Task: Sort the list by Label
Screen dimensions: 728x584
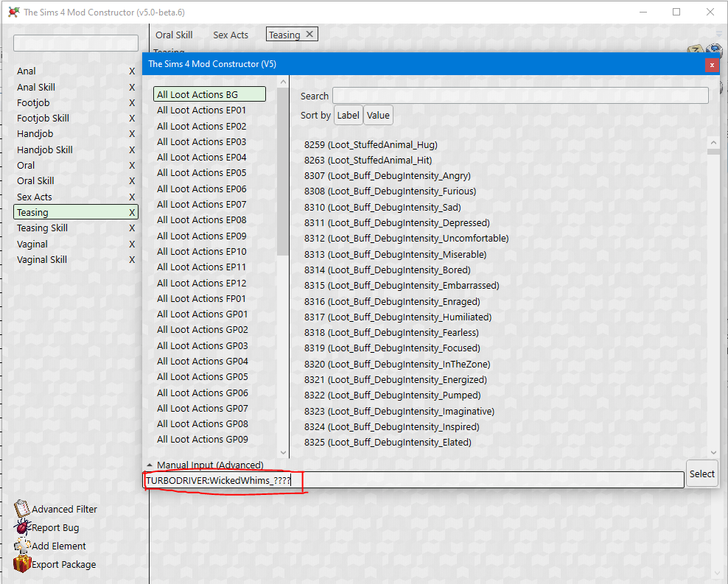Action: (349, 115)
